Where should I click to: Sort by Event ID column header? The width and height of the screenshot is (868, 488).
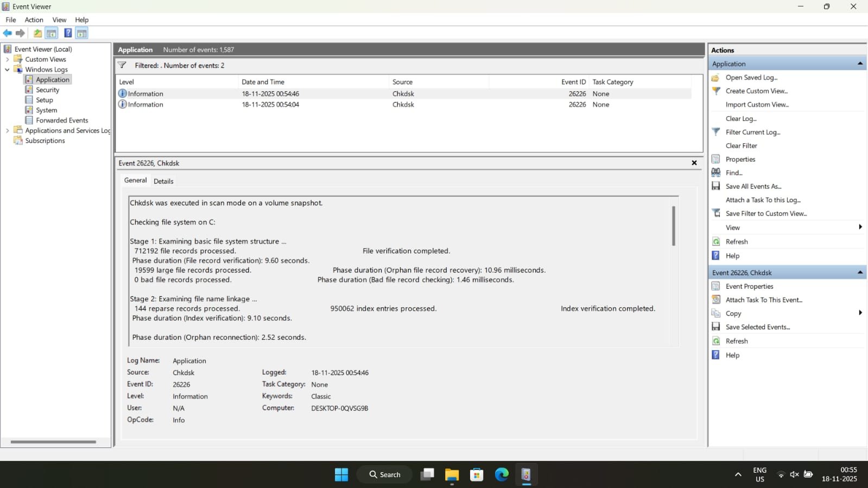(x=539, y=82)
